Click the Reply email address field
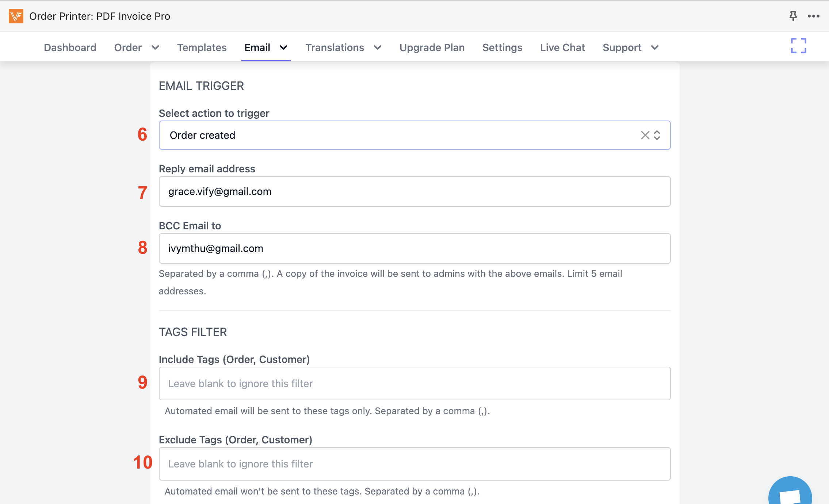This screenshot has height=504, width=829. pyautogui.click(x=414, y=191)
